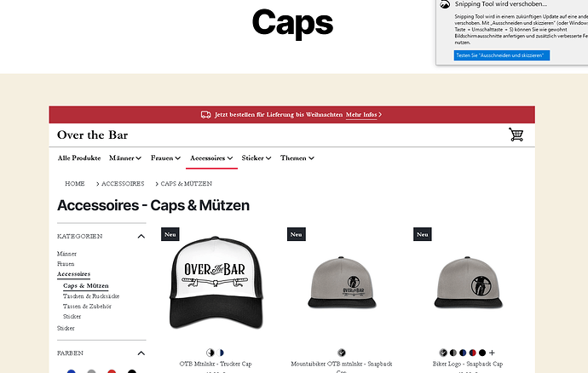Open the OTB Trucker Cap product image
The height and width of the screenshot is (373, 588).
[x=216, y=283]
